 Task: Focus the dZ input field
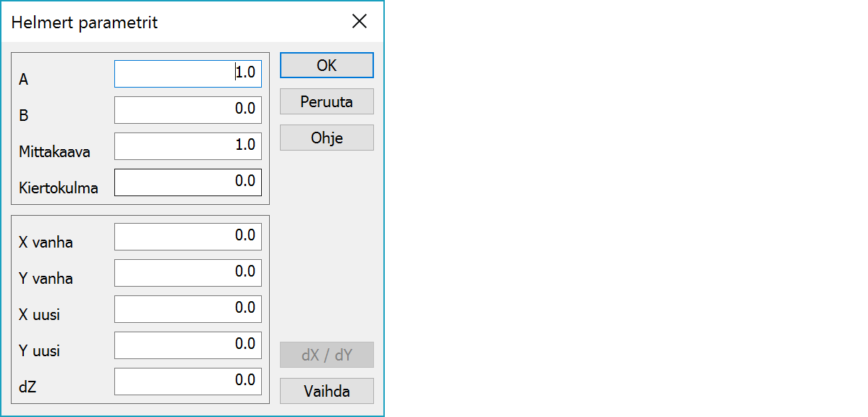pyautogui.click(x=188, y=382)
